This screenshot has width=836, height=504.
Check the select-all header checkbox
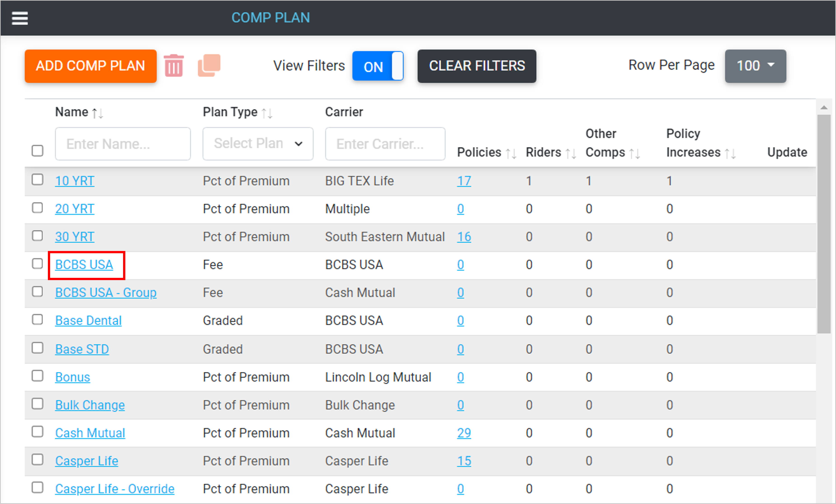click(38, 151)
